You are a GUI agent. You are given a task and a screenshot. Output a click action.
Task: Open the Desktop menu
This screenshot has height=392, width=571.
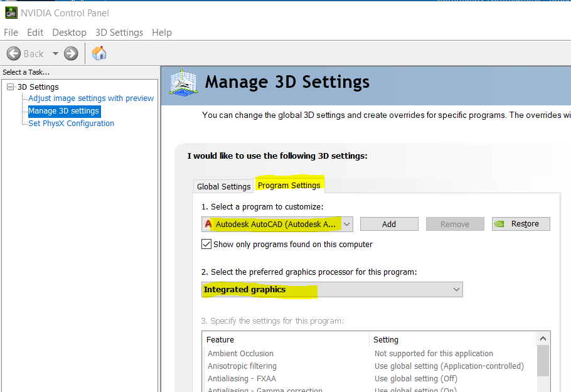69,33
